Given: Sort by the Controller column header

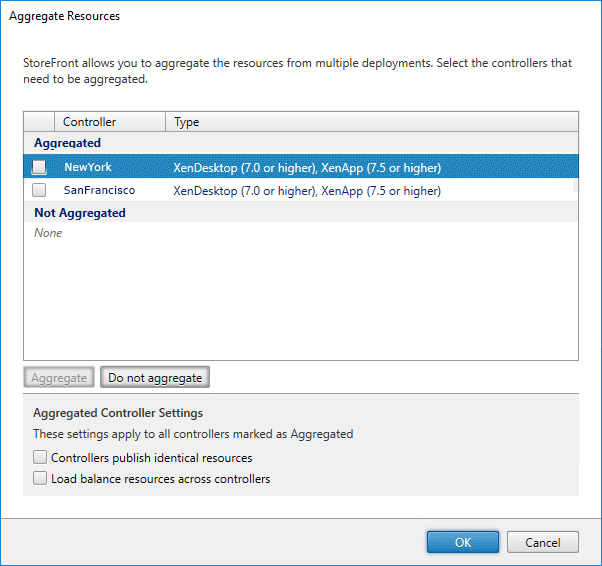Looking at the screenshot, I should pos(110,122).
